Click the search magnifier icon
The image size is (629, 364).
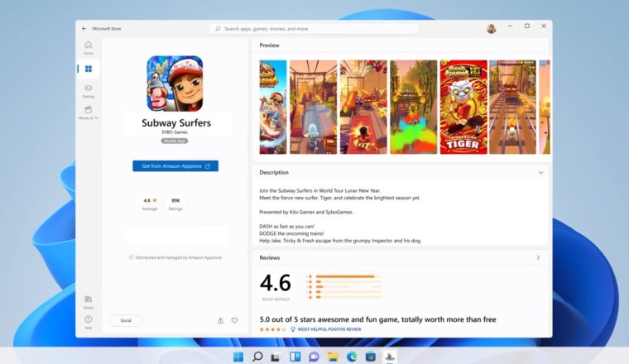point(218,29)
